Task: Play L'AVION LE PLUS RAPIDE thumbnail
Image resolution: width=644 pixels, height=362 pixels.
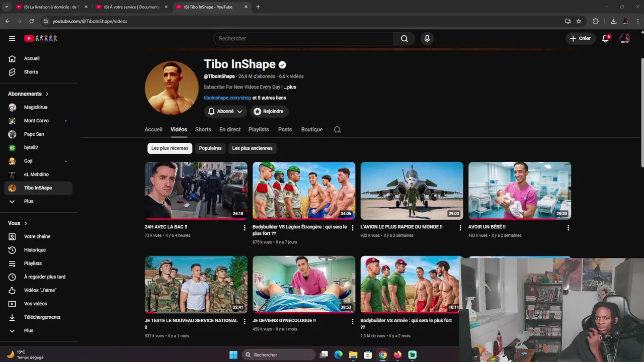Action: click(x=412, y=191)
